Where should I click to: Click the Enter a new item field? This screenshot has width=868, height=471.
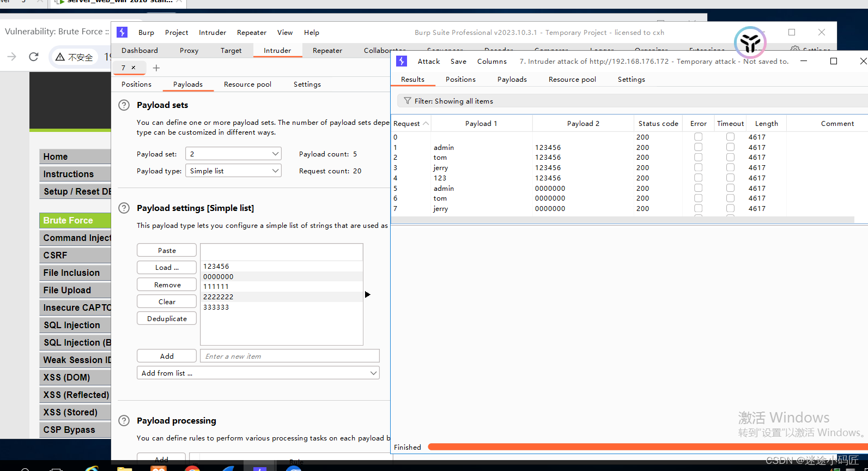tap(290, 356)
